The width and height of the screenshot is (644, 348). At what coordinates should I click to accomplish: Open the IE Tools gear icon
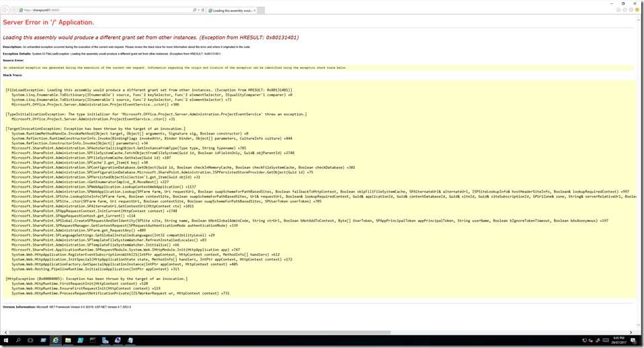(x=631, y=10)
